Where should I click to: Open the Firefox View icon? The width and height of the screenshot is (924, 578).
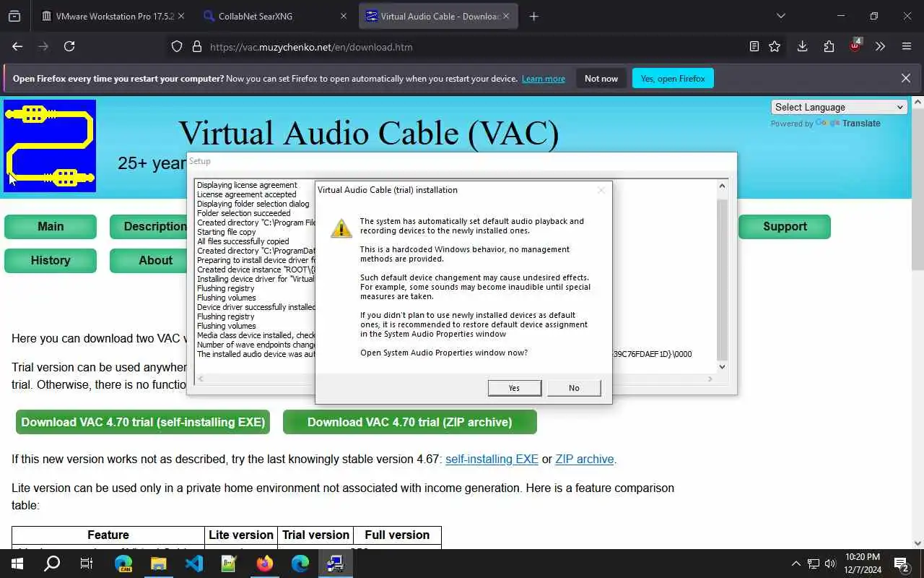click(x=14, y=16)
